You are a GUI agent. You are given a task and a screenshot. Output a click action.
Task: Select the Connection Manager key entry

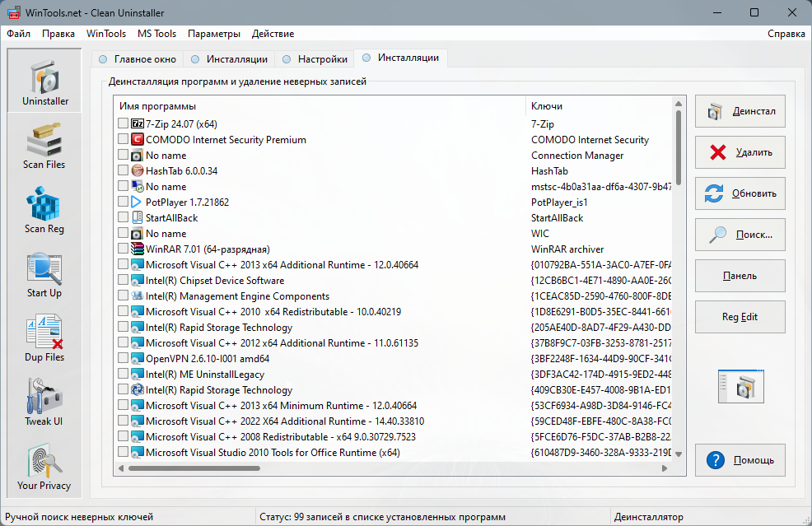[x=577, y=156]
